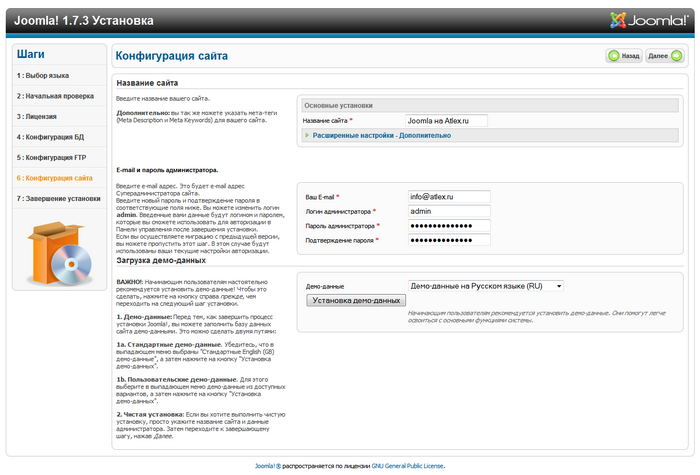The image size is (700, 475).
Task: Focus the Подтверждение пароля field
Action: pos(449,240)
